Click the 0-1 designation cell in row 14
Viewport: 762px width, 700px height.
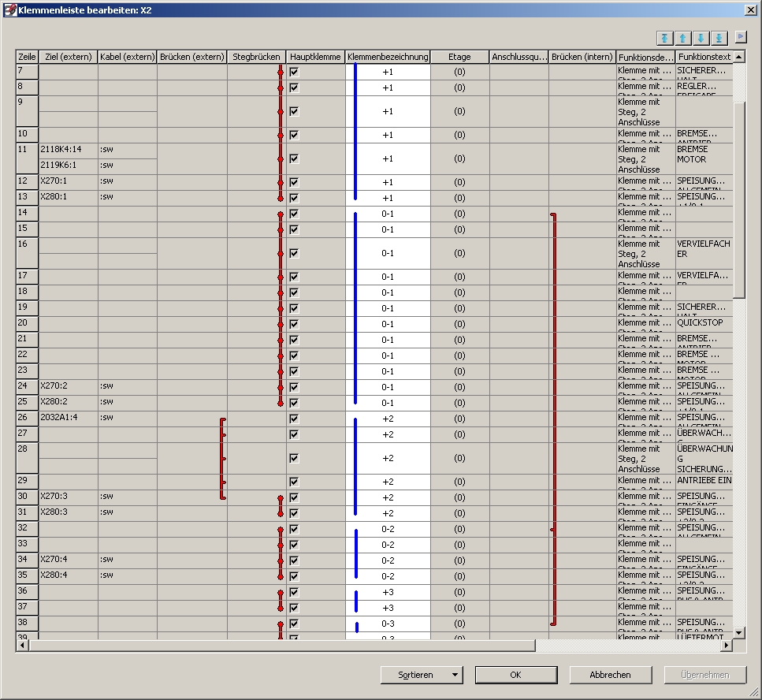tap(388, 214)
